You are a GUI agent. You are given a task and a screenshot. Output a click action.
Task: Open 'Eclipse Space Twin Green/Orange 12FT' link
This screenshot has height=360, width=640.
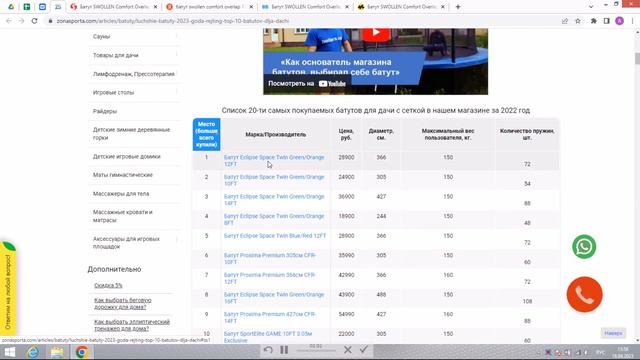coord(274,160)
